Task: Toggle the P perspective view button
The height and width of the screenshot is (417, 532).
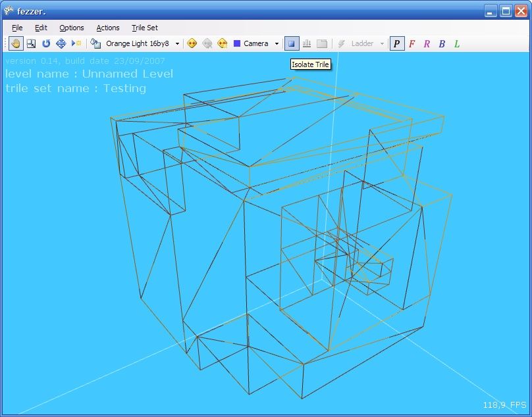Action: [x=396, y=43]
